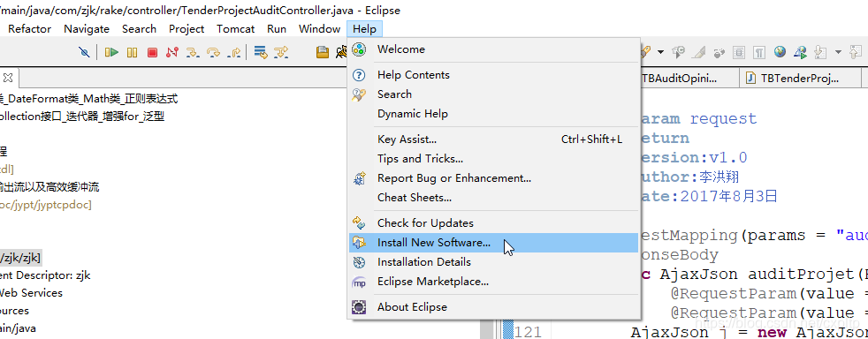
Task: Toggle Skip All Breakpoints toolbar icon
Action: tap(84, 52)
